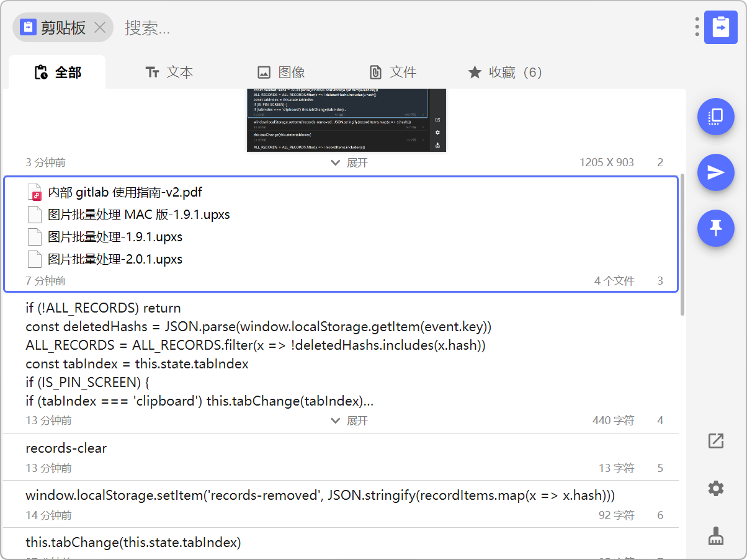Expand the image record with 展开
The width and height of the screenshot is (747, 560).
click(349, 162)
